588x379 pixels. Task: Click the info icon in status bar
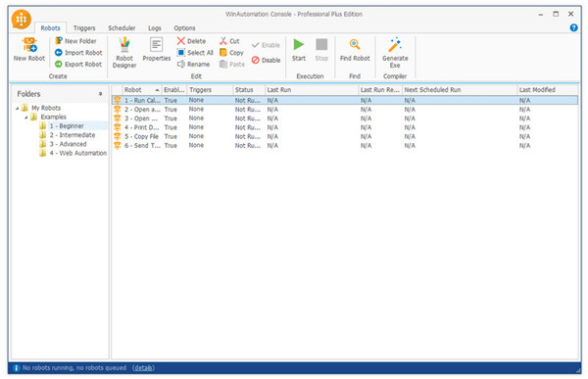(16, 368)
